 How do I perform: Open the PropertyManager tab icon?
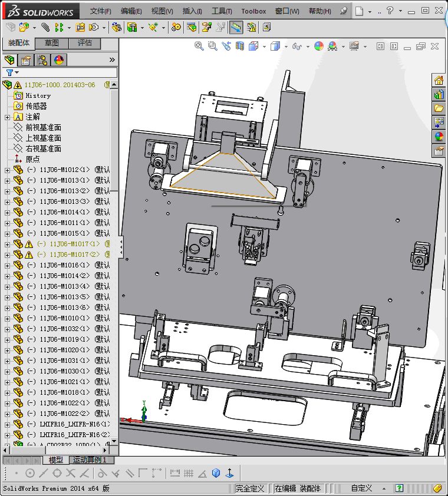click(25, 59)
